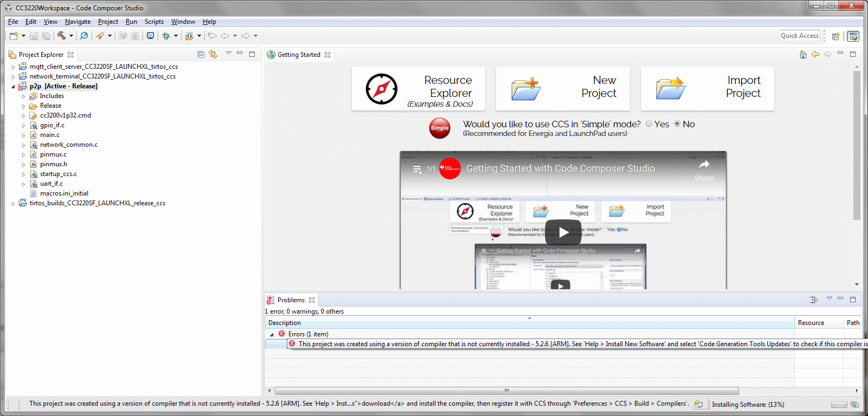Expand the tirtos_builds project
This screenshot has height=416, width=868.
tap(13, 204)
